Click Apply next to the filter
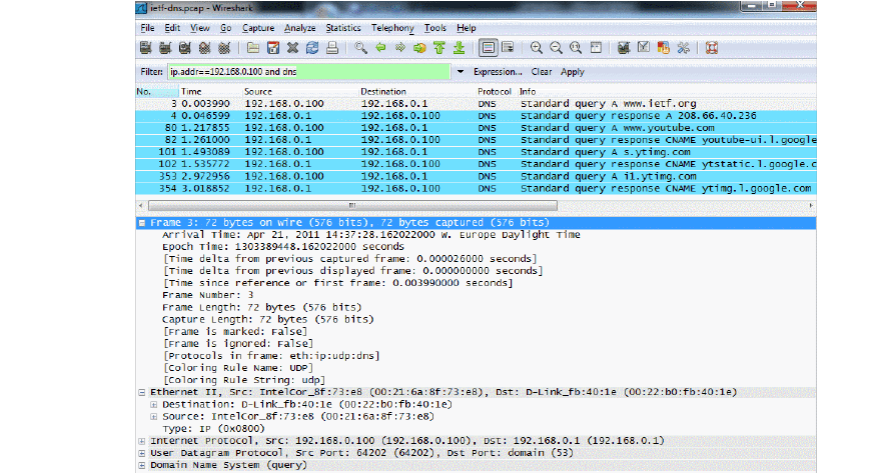The image size is (893, 473). [x=572, y=72]
